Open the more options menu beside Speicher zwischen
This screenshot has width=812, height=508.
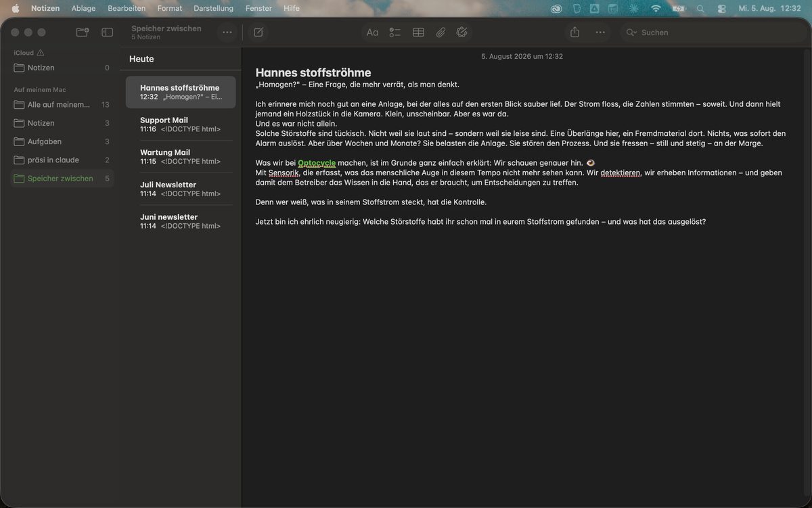tap(227, 32)
